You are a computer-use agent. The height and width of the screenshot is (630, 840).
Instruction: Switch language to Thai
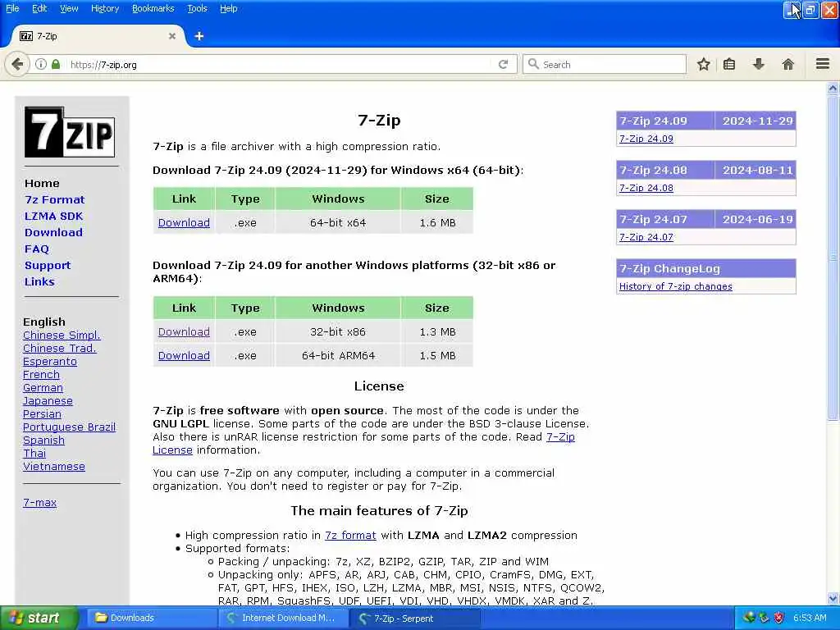34,453
